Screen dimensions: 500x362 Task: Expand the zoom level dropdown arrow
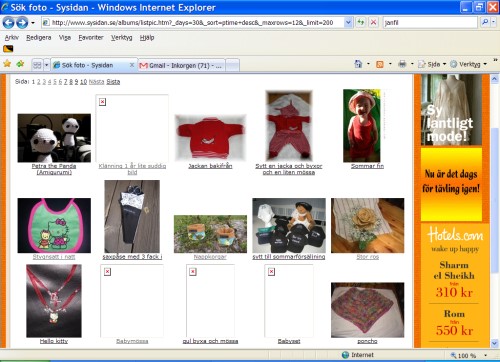pyautogui.click(x=485, y=355)
